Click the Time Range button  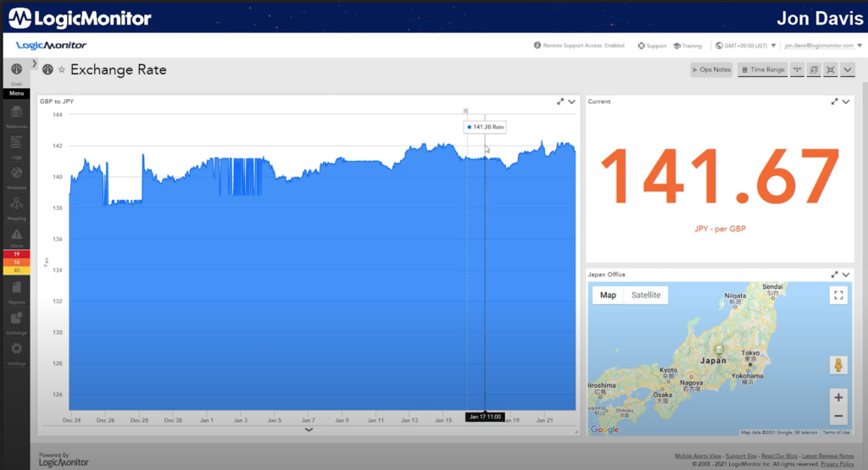click(x=762, y=69)
